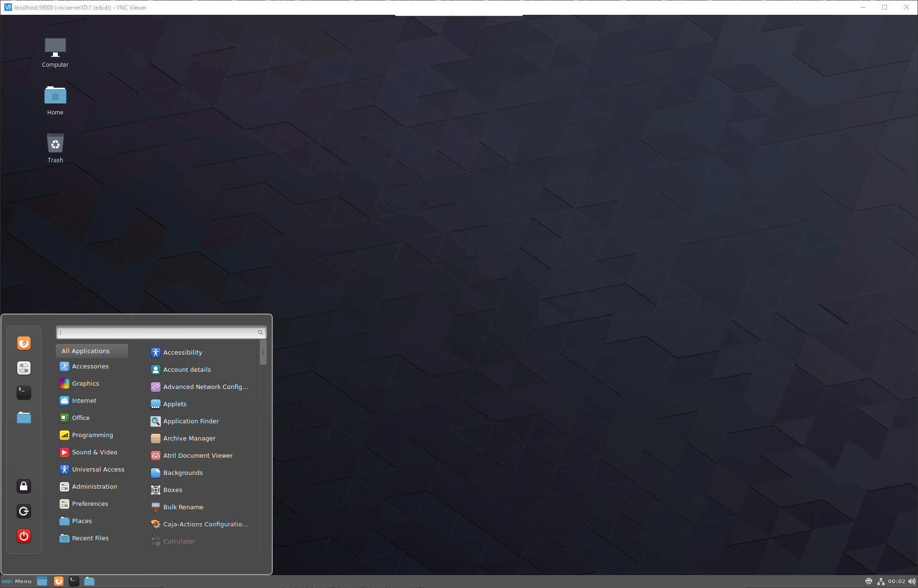Launch Firefox from the menu sidebar

[24, 343]
